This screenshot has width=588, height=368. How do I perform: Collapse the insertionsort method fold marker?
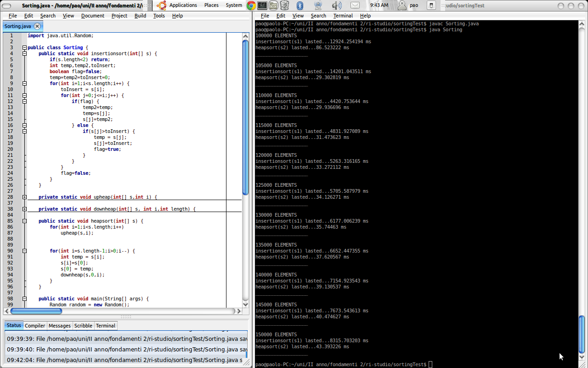24,53
